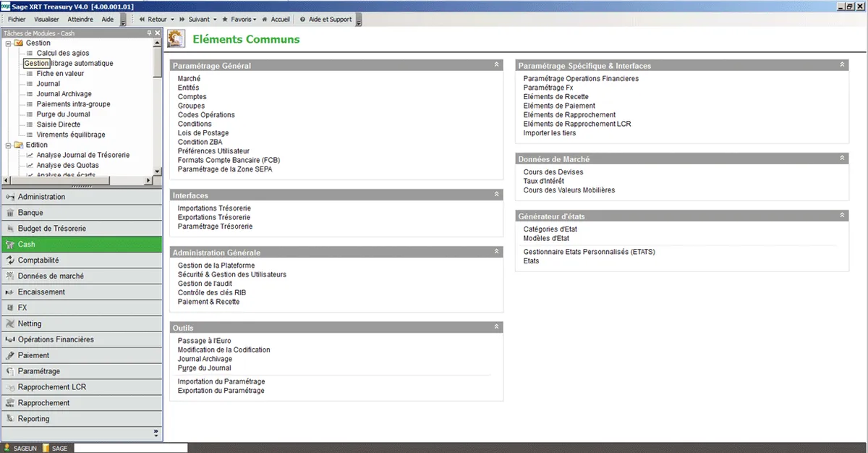Open Codes Opérations settings

coord(206,114)
